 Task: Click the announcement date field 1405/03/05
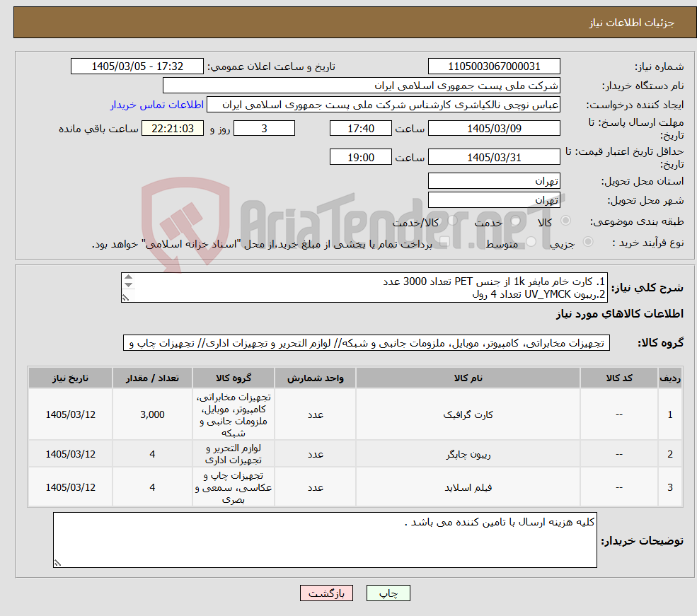(x=137, y=66)
